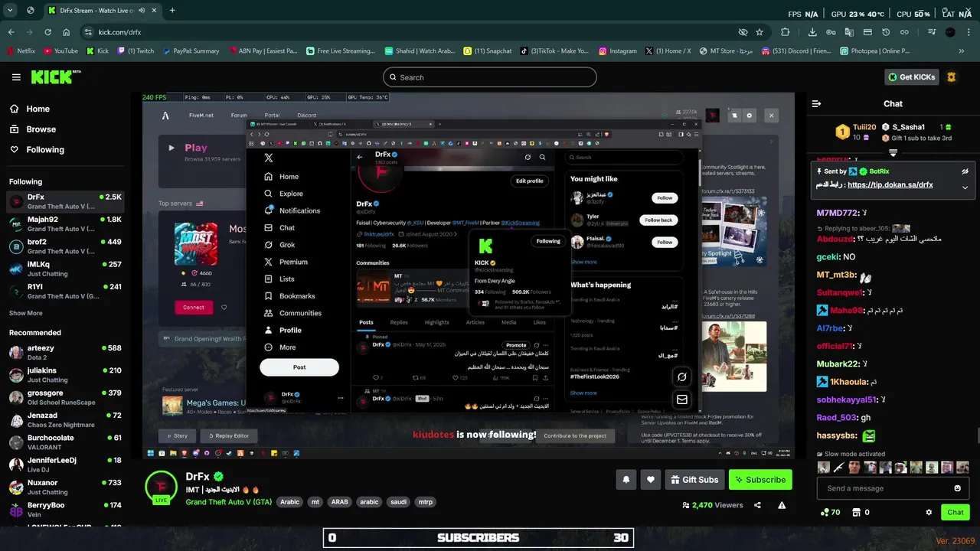Select brof2 channel in Following list
This screenshot has height=551, width=980.
coord(66,246)
